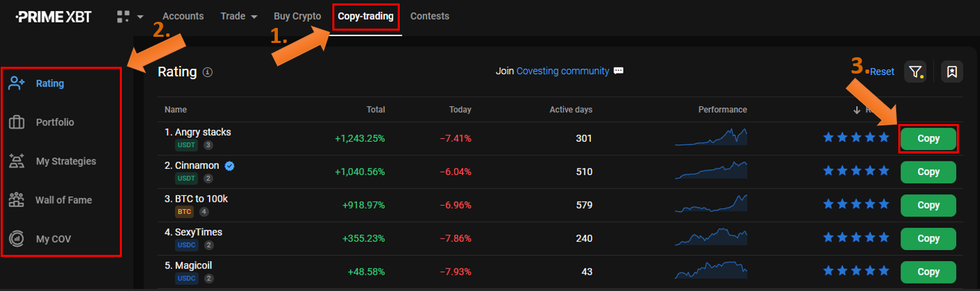
Task: Open the bookmarked strategies icon
Action: (952, 72)
